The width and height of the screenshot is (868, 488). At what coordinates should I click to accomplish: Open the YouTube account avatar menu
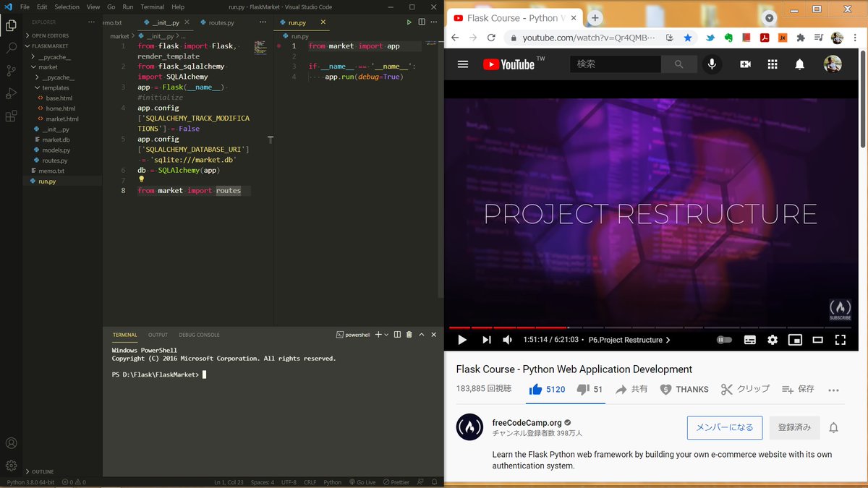coord(833,64)
